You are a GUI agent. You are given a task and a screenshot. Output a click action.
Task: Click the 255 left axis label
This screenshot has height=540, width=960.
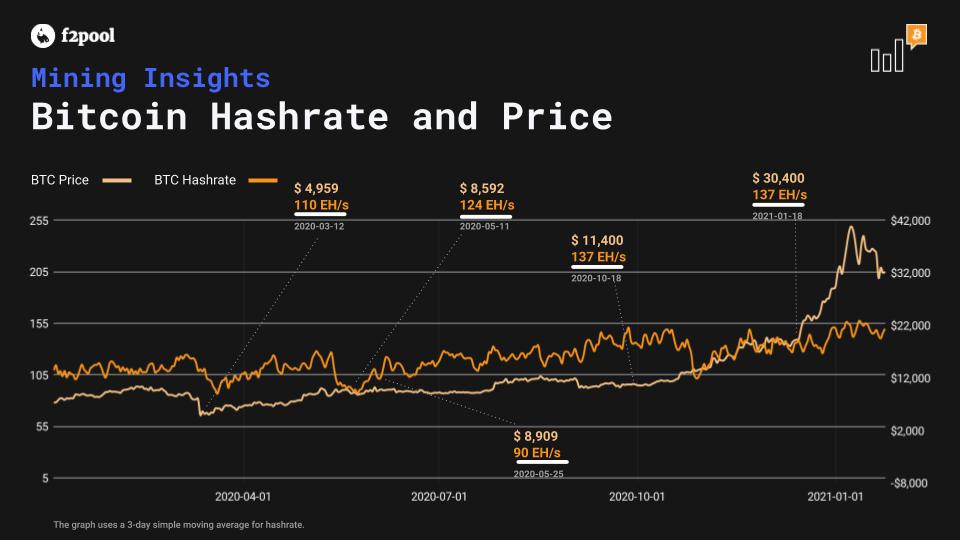point(39,220)
